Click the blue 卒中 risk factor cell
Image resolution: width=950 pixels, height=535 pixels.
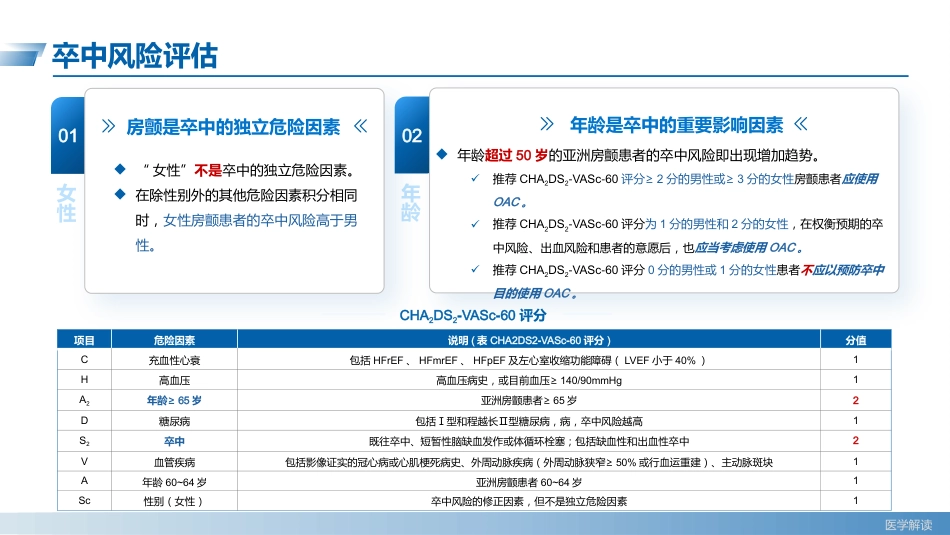point(174,441)
